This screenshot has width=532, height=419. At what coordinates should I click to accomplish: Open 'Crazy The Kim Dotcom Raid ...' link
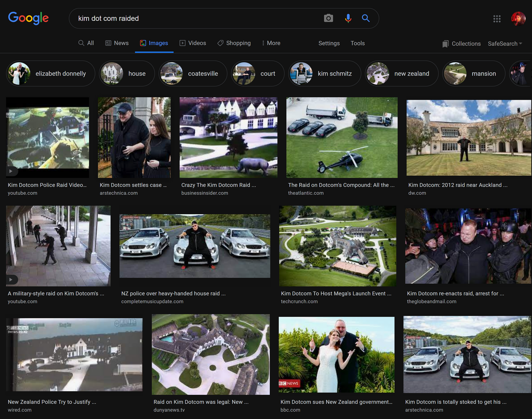point(219,185)
